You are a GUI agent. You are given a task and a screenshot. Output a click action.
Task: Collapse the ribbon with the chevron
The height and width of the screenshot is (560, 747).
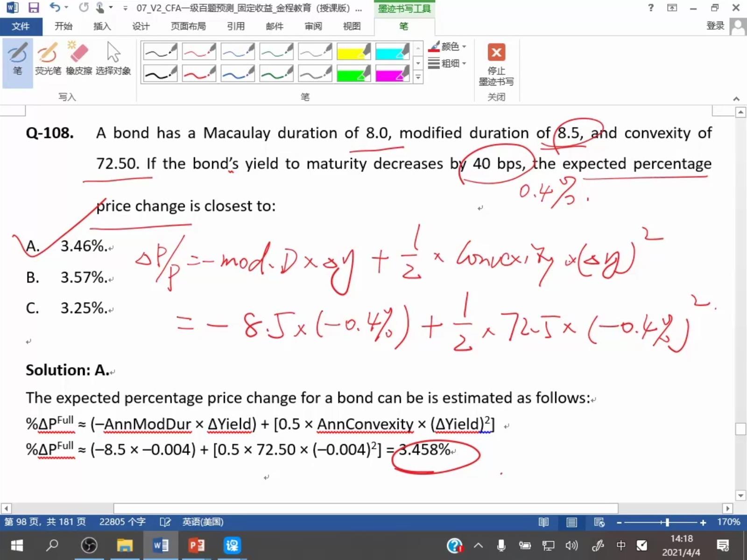[736, 98]
